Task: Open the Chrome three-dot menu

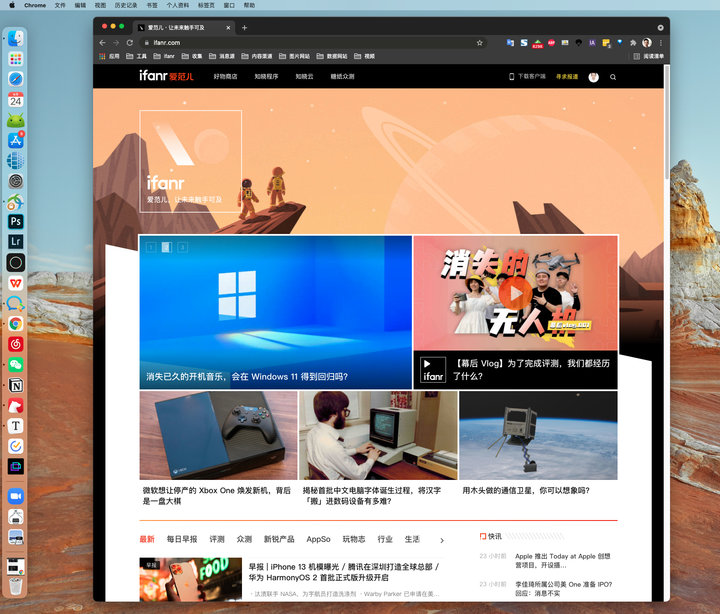Action: pos(660,43)
